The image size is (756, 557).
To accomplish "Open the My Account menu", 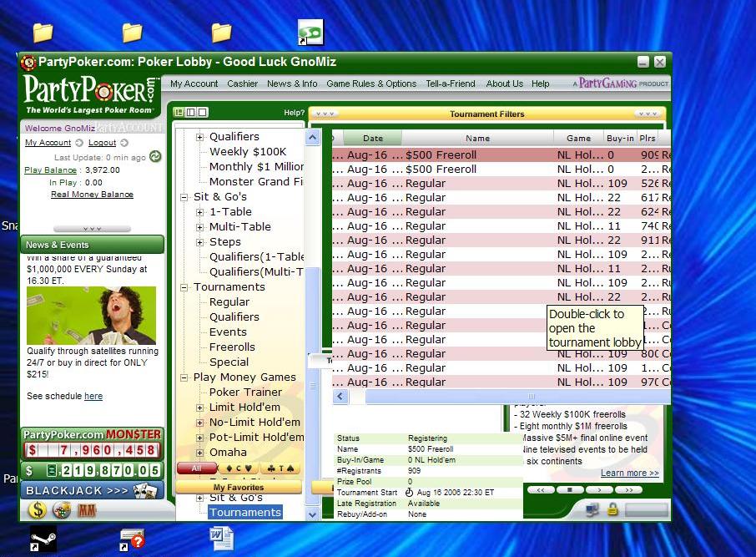I will 194,84.
